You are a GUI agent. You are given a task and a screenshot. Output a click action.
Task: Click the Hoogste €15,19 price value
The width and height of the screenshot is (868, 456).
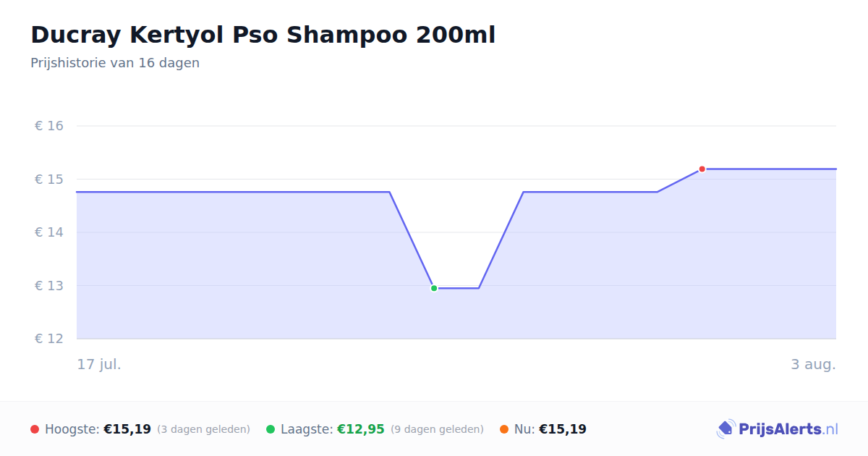(x=127, y=429)
